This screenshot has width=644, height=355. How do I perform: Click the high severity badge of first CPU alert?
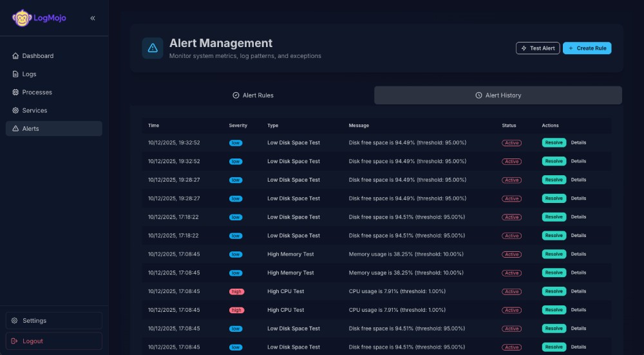pos(236,292)
